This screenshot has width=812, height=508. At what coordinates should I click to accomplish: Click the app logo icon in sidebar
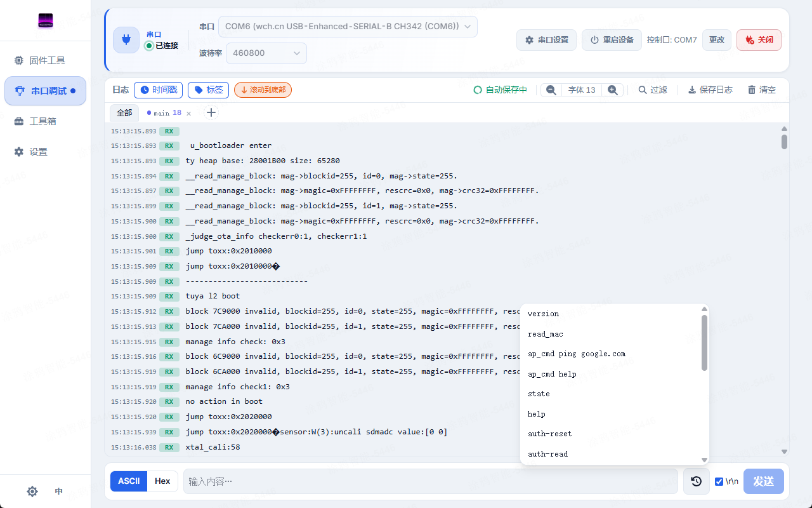pos(45,21)
